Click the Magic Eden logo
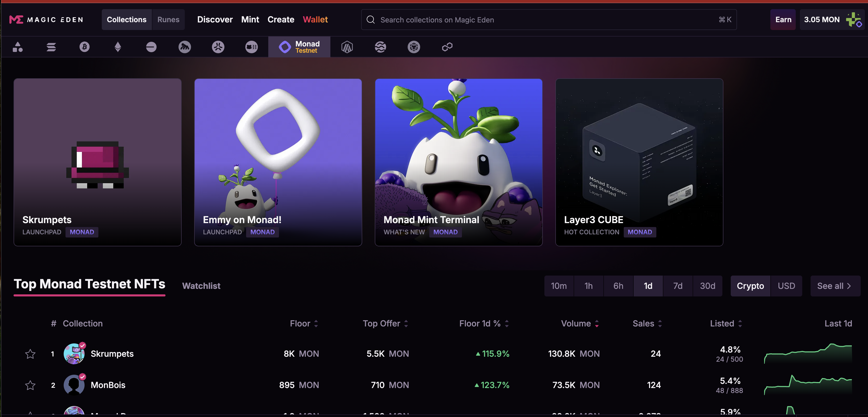The width and height of the screenshot is (868, 417). coord(46,20)
